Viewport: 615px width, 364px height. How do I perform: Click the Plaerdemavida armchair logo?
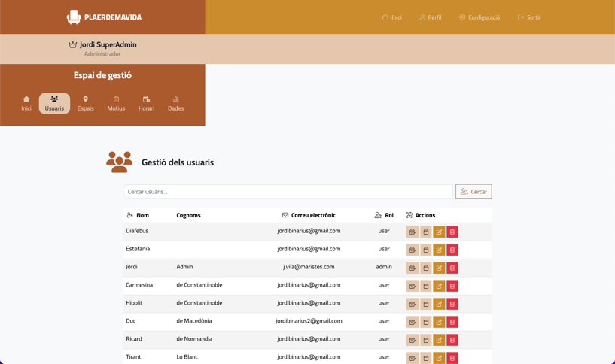[74, 17]
